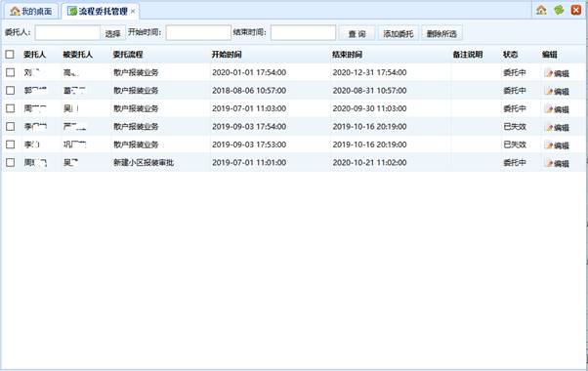
Task: Focus the 结束时间 input field
Action: point(303,33)
